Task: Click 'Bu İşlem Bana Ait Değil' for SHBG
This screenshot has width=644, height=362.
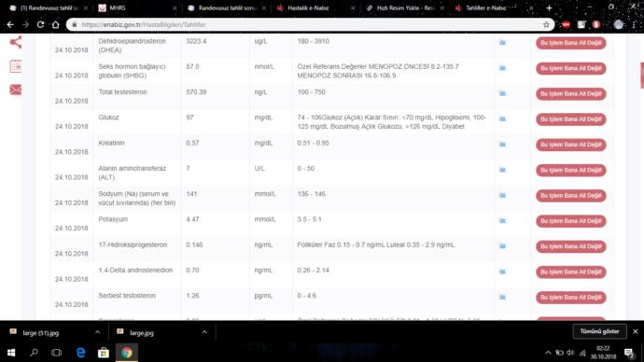Action: tap(571, 68)
